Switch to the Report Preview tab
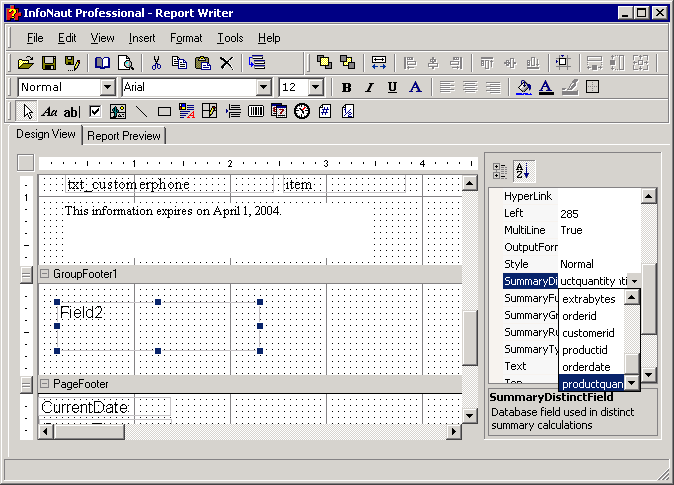 pos(124,136)
